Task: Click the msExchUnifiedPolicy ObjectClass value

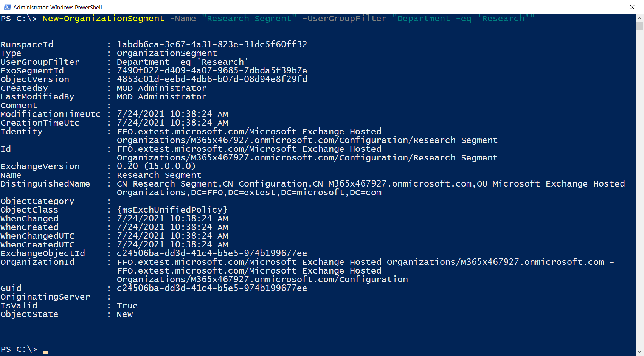Action: click(x=172, y=210)
